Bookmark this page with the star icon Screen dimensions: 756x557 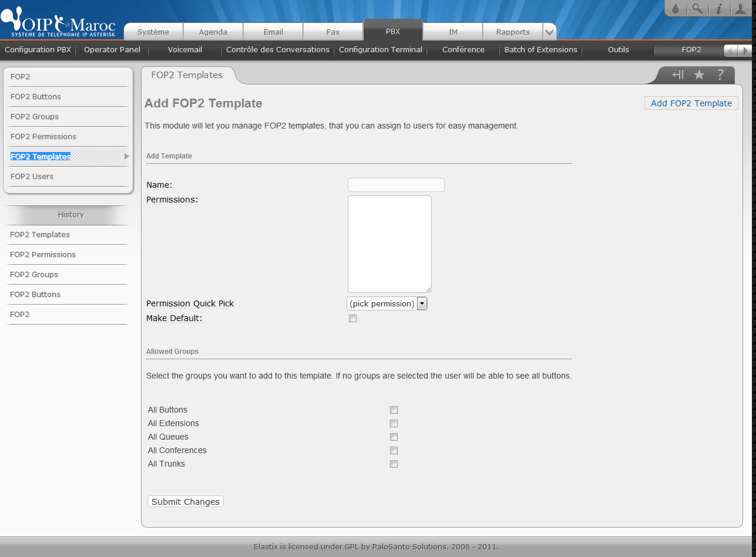(699, 75)
